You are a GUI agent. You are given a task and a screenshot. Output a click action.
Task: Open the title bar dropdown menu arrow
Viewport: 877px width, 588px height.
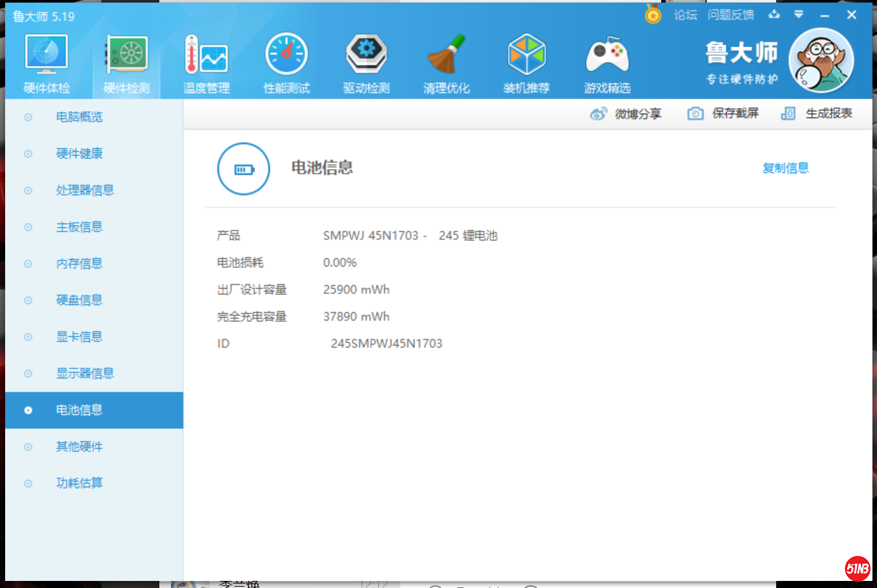tap(799, 14)
